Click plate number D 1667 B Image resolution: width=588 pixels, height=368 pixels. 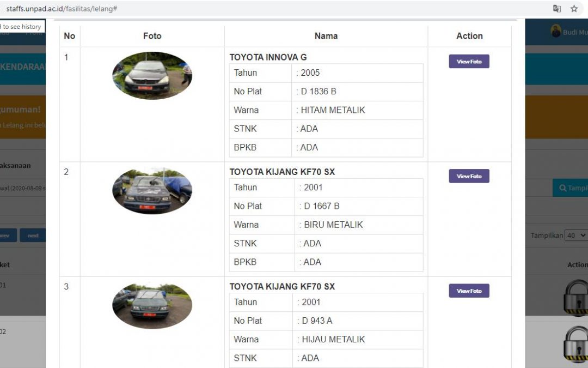(321, 206)
